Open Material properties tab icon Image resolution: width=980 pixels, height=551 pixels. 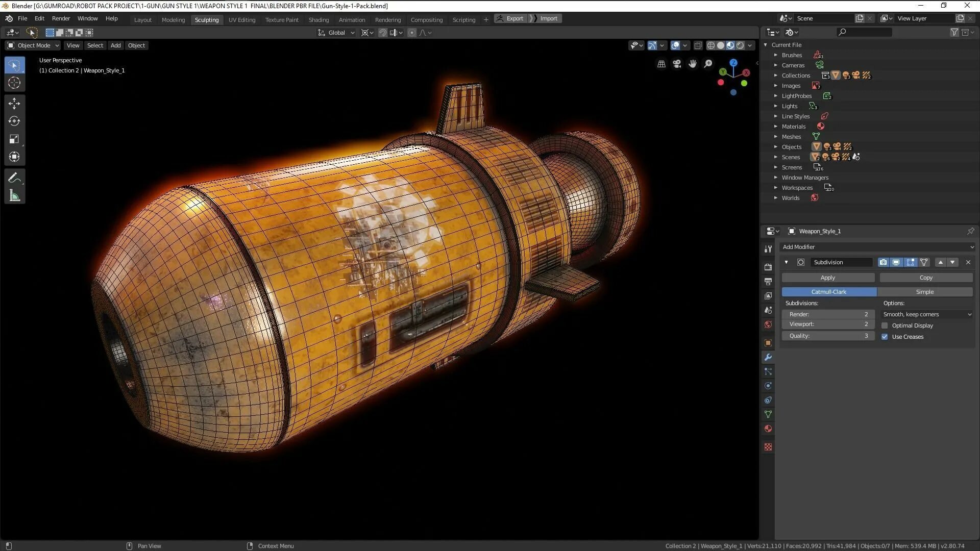[x=768, y=429]
